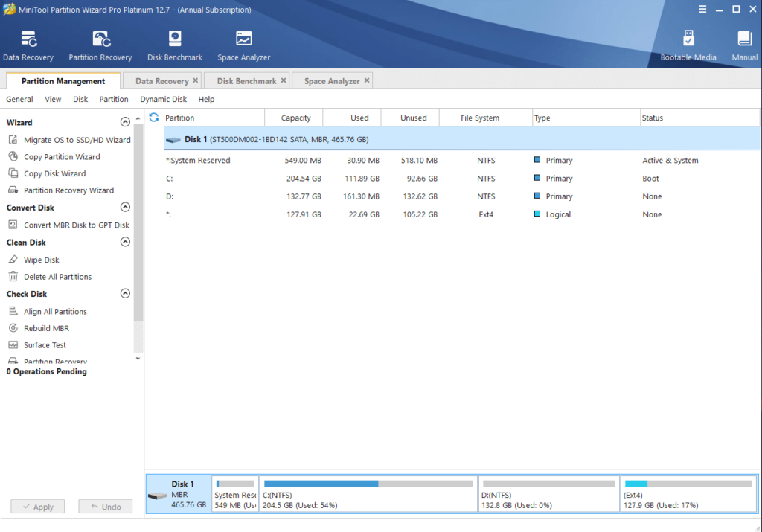762x532 pixels.
Task: Switch to the Partition Management tab
Action: coord(63,81)
